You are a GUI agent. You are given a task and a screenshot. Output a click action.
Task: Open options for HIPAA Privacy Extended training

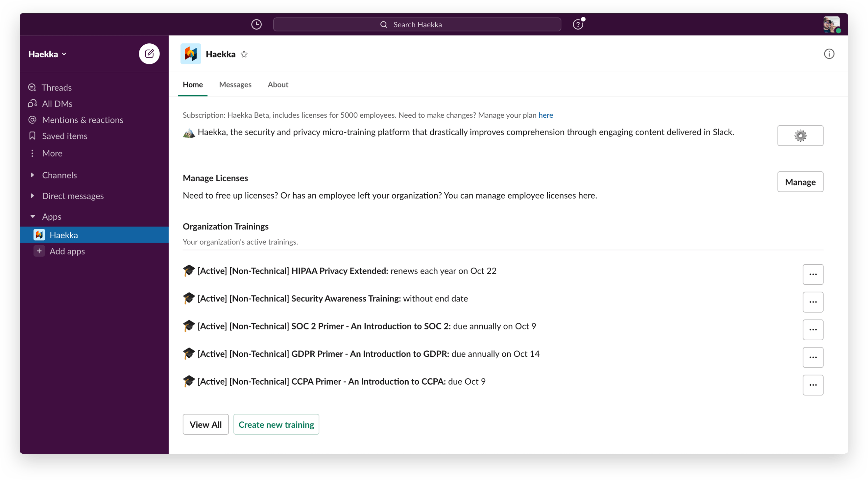pyautogui.click(x=813, y=274)
